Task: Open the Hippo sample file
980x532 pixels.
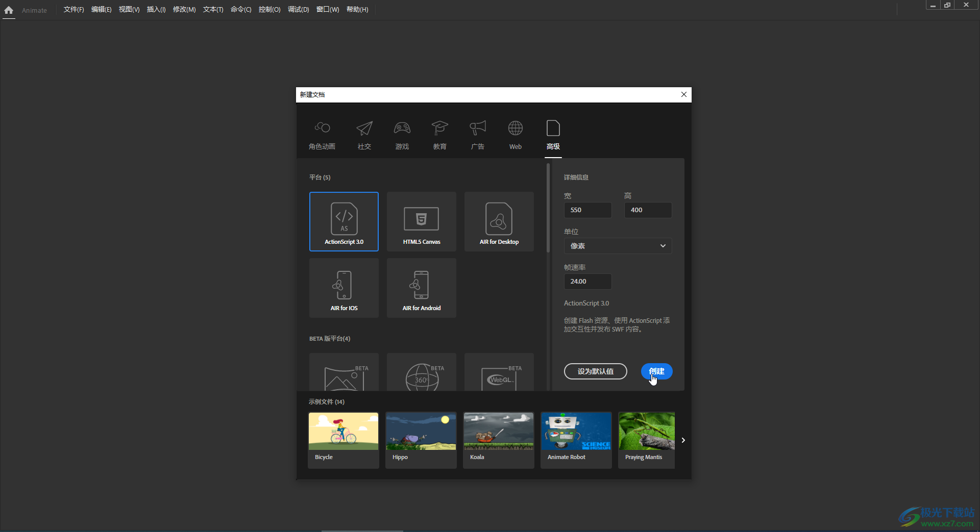Action: click(421, 440)
